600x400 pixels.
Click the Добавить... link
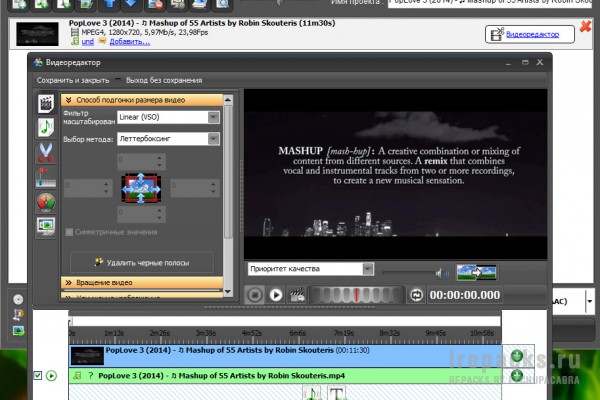click(x=130, y=41)
